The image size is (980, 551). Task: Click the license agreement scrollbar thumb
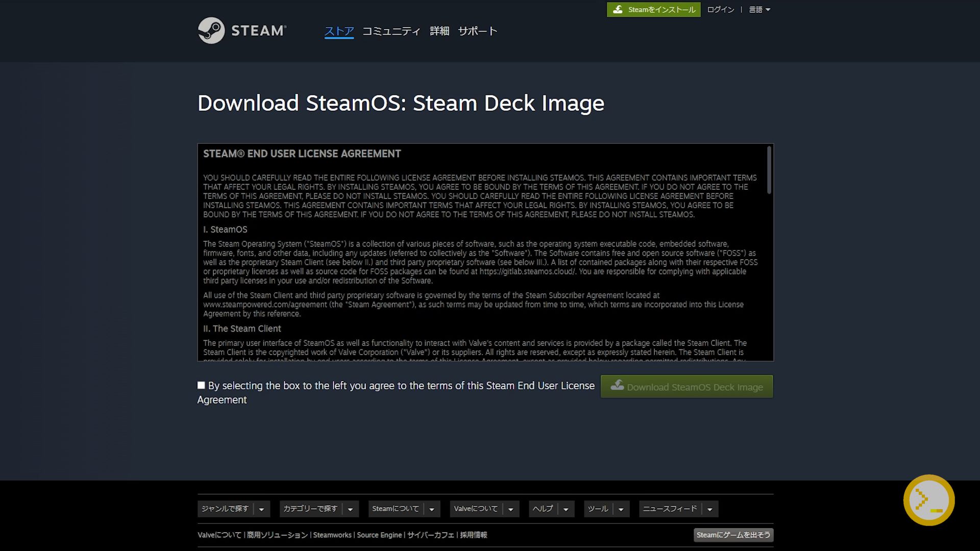(769, 170)
